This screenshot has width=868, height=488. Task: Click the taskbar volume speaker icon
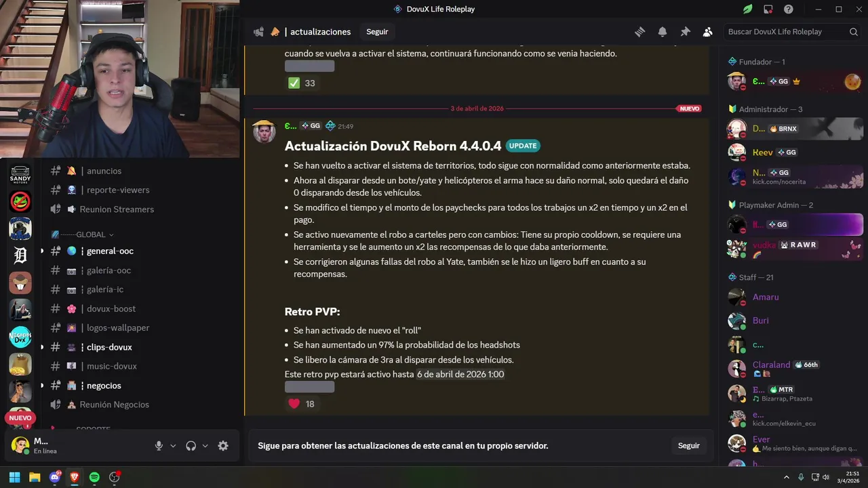826,477
